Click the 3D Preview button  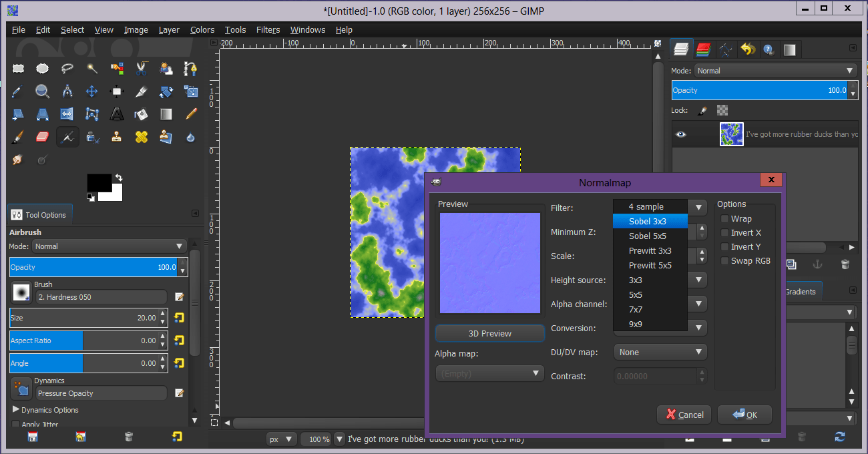point(489,333)
